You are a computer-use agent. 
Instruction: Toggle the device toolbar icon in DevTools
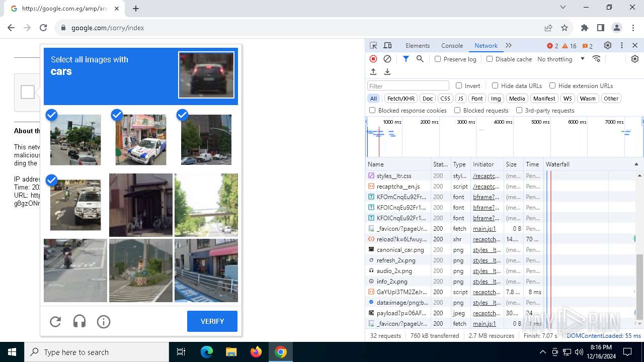387,45
